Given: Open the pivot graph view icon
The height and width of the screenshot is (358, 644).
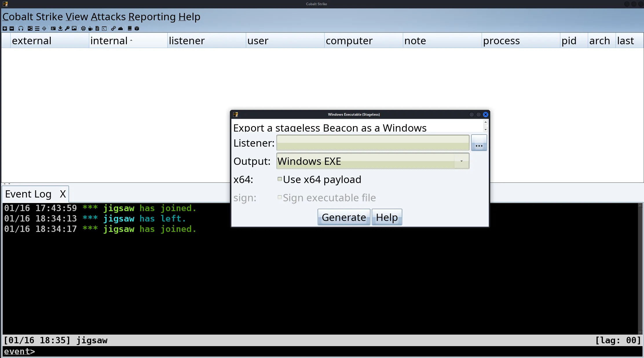Looking at the screenshot, I should click(30, 28).
